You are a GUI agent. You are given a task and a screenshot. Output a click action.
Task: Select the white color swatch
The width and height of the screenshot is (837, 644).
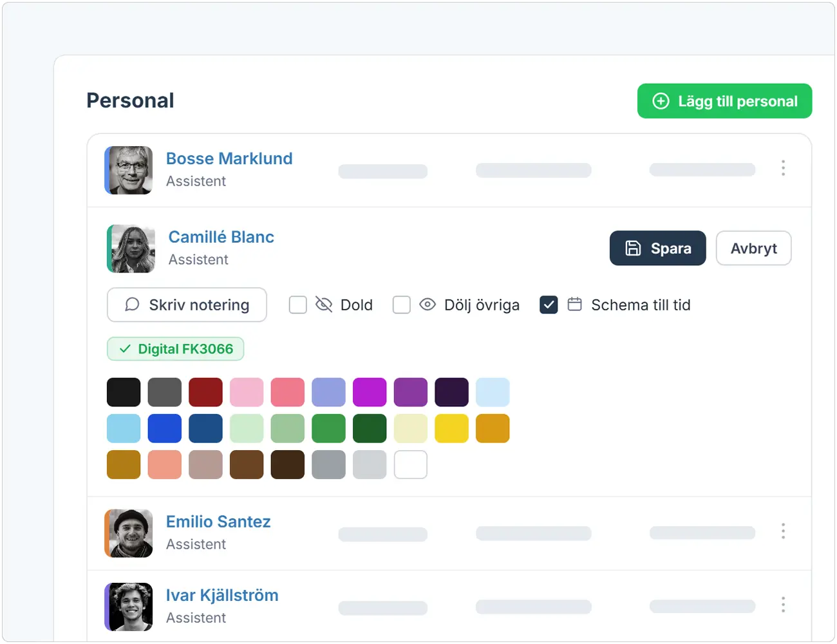click(410, 464)
